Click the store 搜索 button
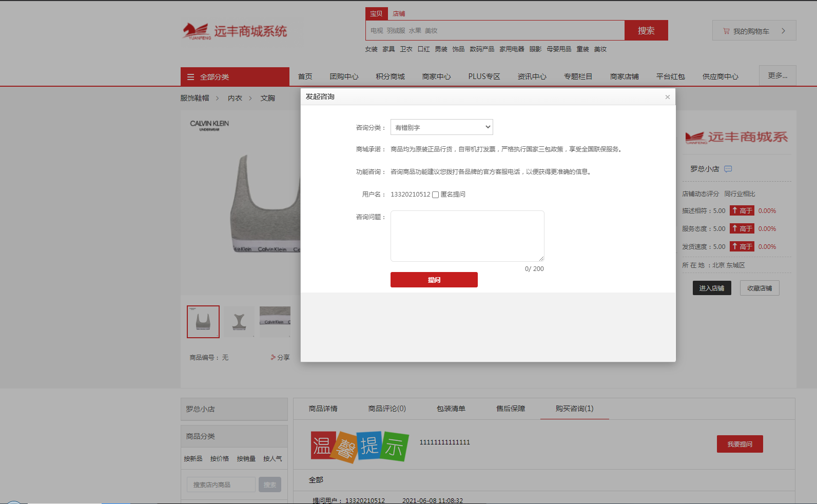 270,484
